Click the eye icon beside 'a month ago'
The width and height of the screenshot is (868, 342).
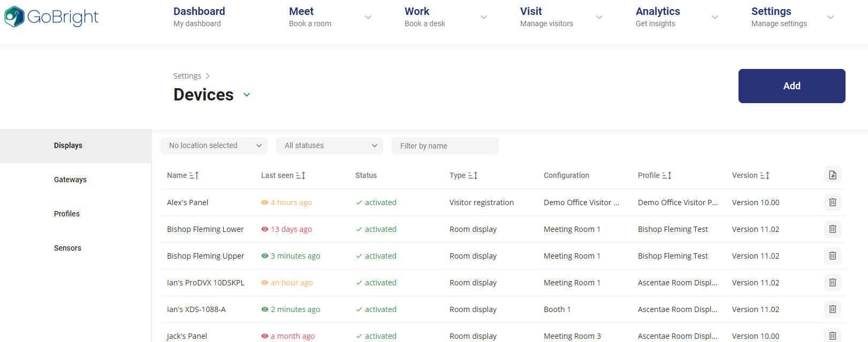264,336
